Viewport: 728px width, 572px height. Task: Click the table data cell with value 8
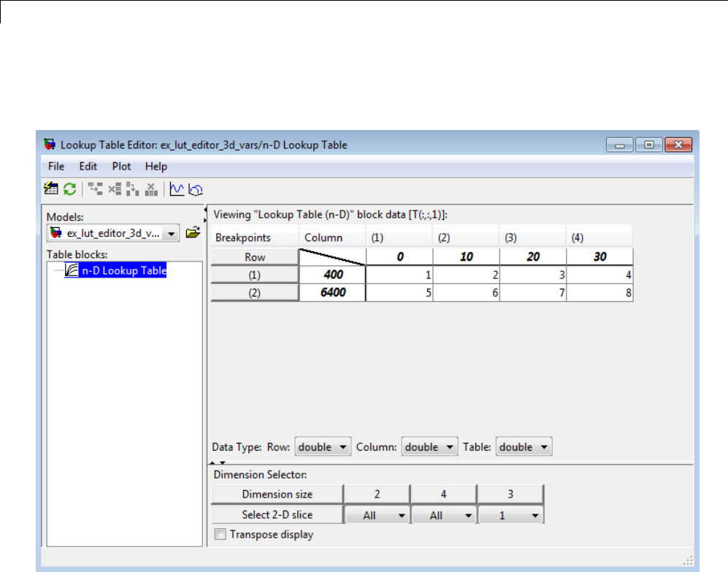pos(600,293)
